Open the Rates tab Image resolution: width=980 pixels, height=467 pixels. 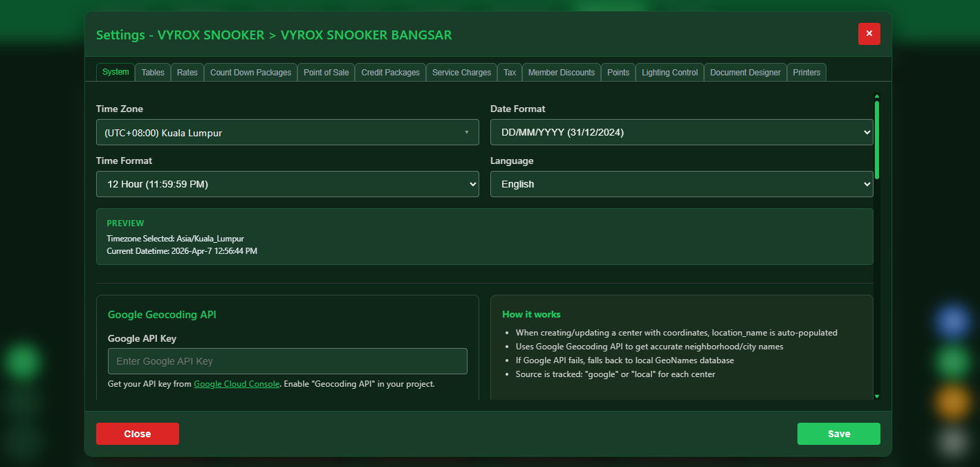[x=187, y=72]
